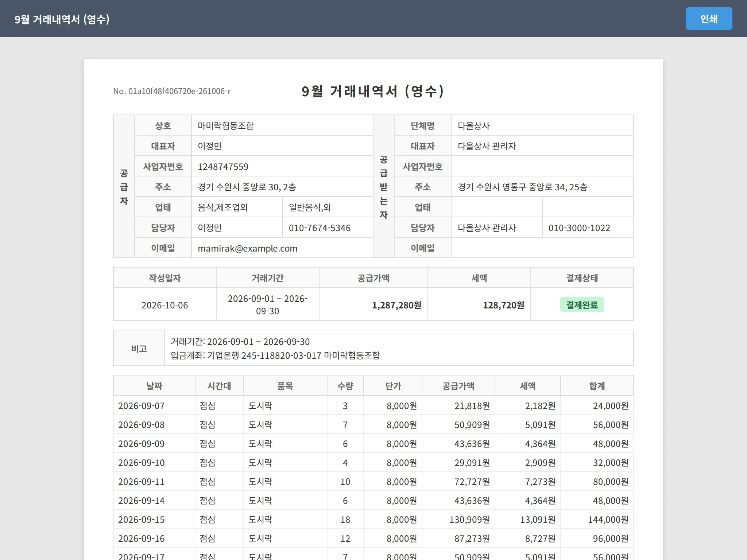This screenshot has width=747, height=560.
Task: Click tax 7,273원 in 09-11 row
Action: (x=540, y=482)
